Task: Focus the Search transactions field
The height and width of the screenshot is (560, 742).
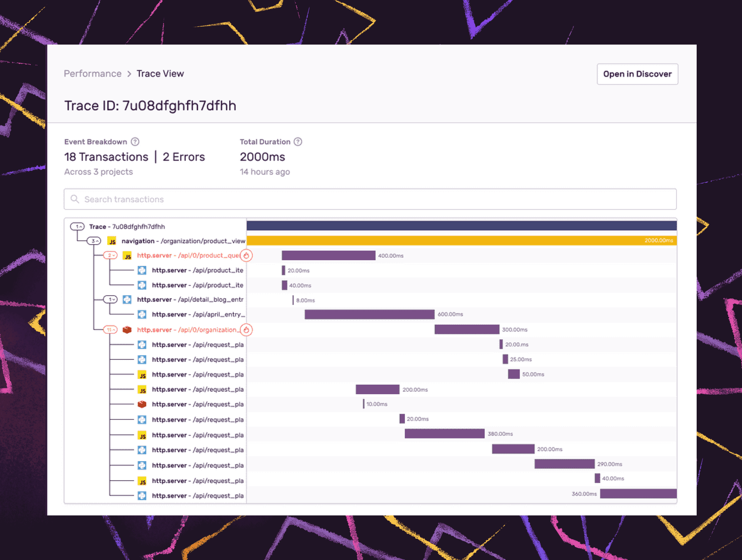Action: click(x=370, y=199)
